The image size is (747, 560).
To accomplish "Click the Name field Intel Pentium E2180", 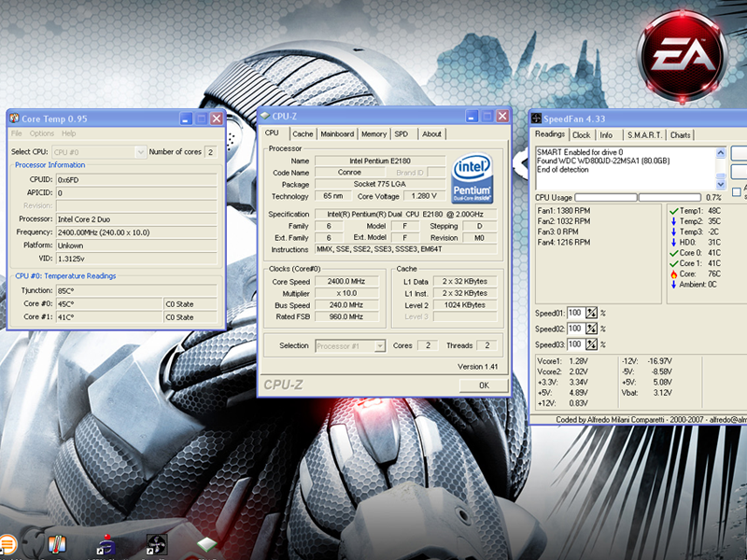I will point(380,161).
